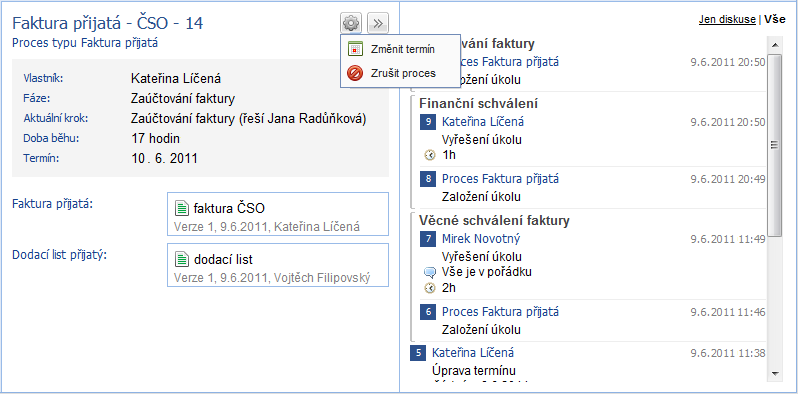Click the red cancel icon beside Zrušit proces
This screenshot has width=798, height=394.
[355, 73]
